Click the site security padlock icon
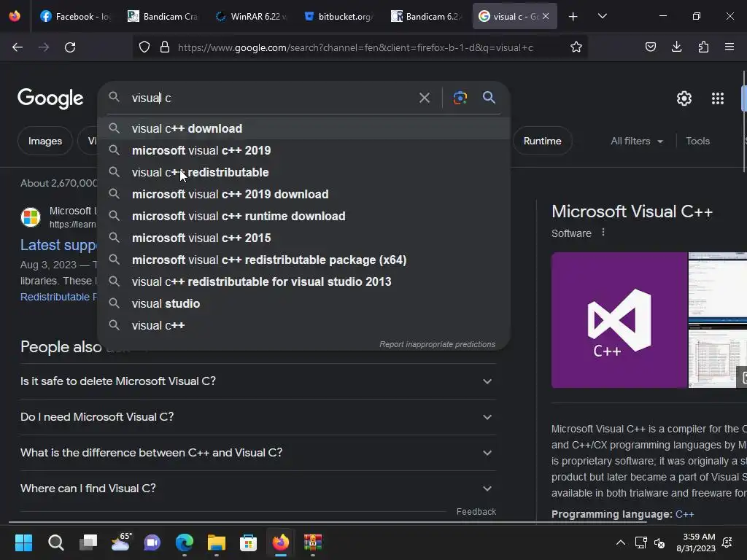The image size is (747, 560). [165, 47]
